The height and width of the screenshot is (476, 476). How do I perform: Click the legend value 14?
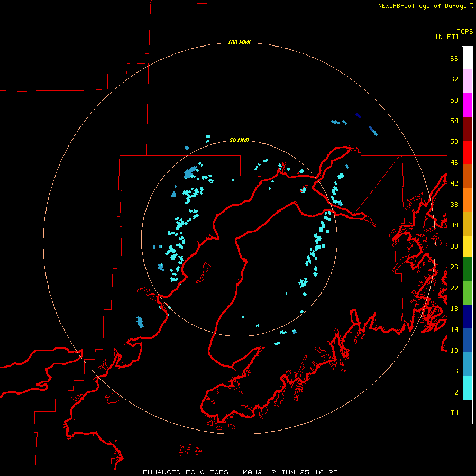pos(454,329)
